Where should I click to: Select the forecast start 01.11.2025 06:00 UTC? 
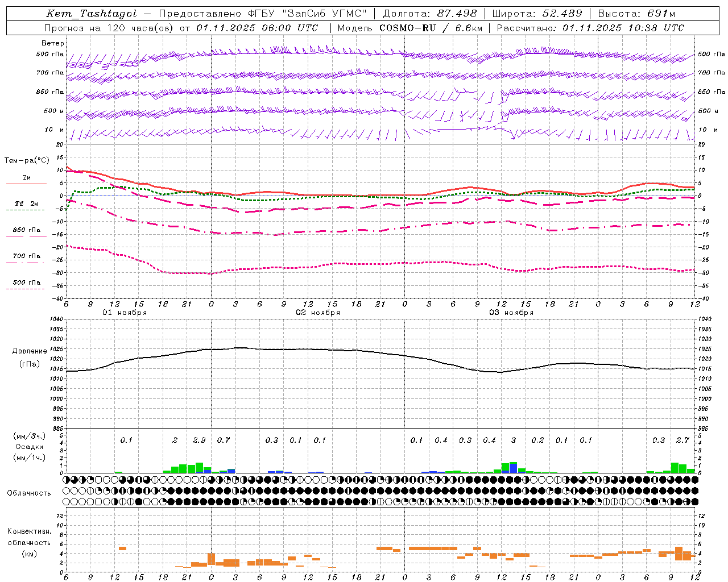tap(257, 27)
